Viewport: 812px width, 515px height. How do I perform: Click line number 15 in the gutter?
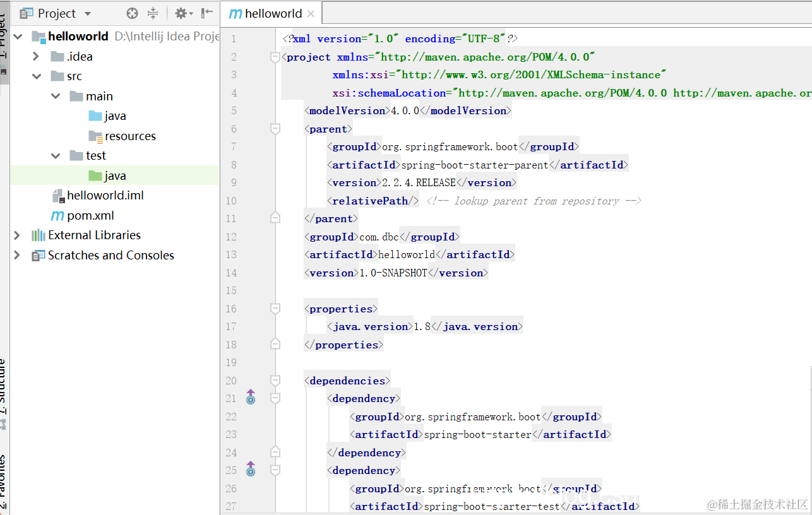230,290
